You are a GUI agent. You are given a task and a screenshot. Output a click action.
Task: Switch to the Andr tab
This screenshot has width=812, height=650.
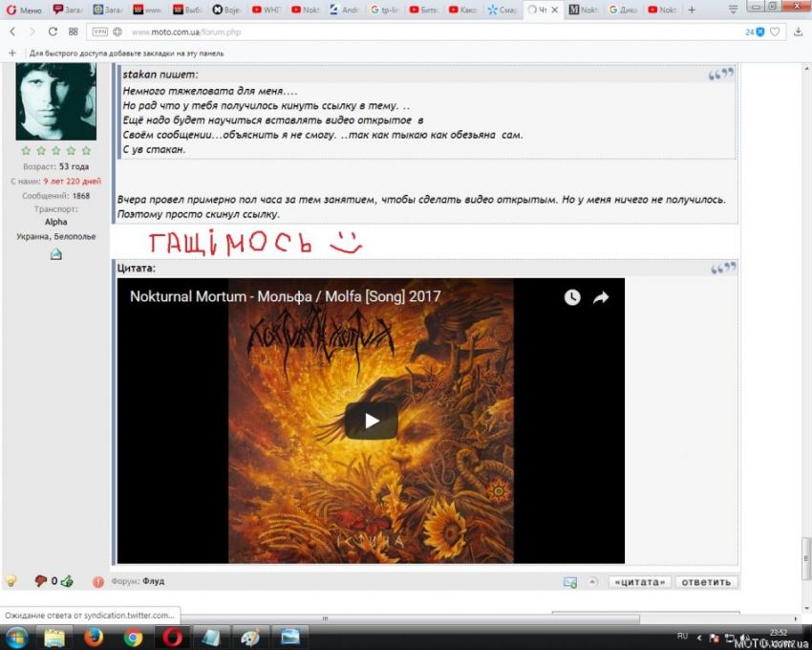point(344,10)
